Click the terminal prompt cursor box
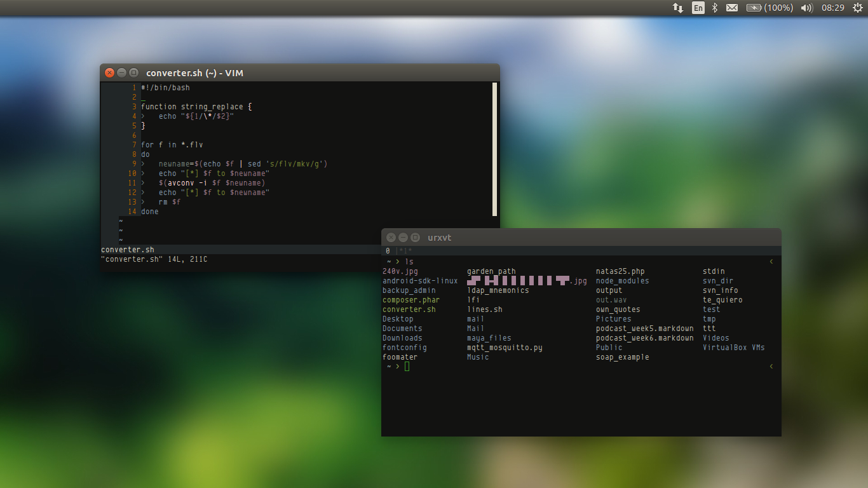 click(x=407, y=367)
